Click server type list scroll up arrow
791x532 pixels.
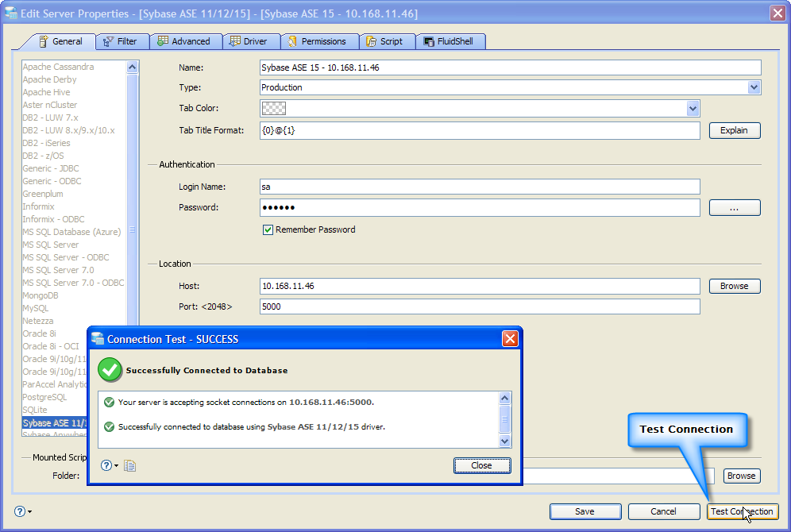tap(132, 67)
